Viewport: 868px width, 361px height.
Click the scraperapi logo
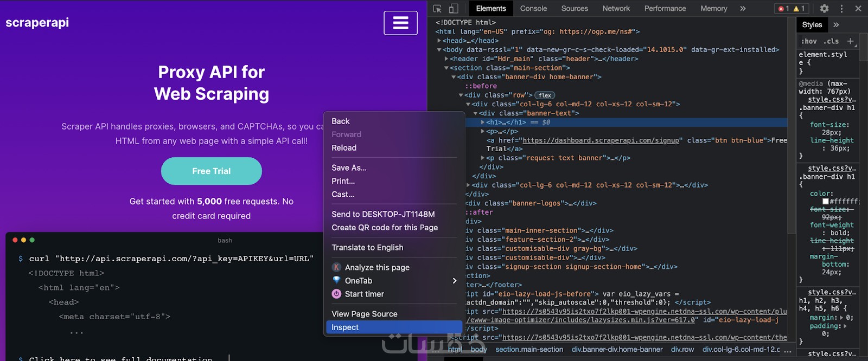[x=37, y=23]
